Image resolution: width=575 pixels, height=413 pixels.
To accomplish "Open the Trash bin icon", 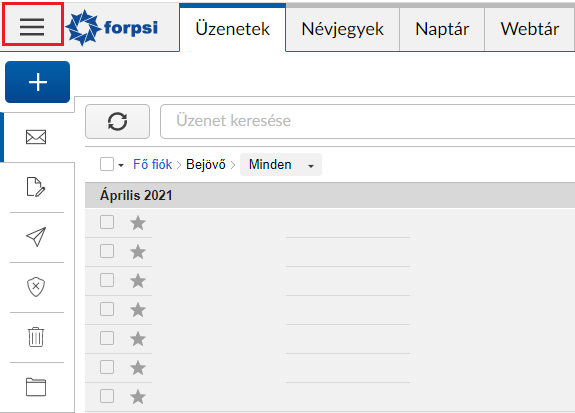I will [x=36, y=337].
